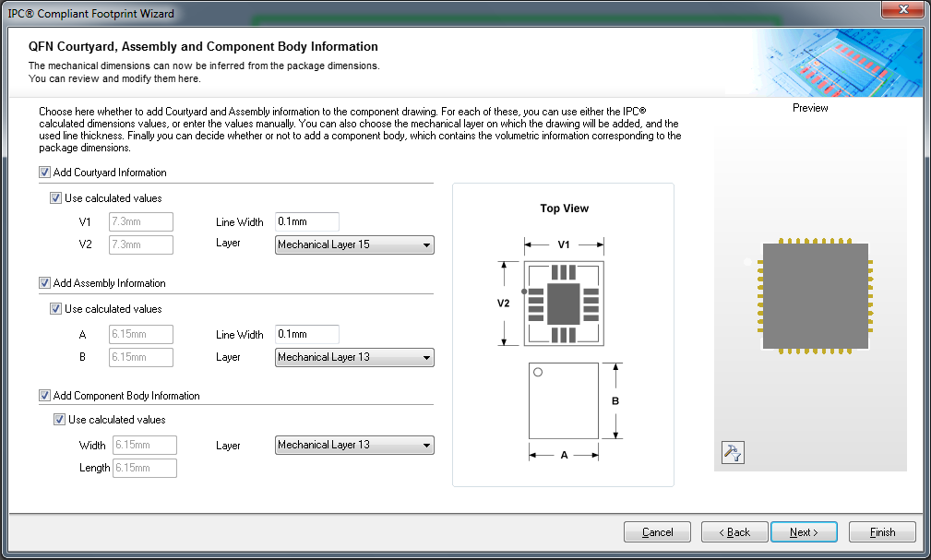Toggle Add Assembly Information checkbox
The image size is (931, 560).
[x=45, y=283]
